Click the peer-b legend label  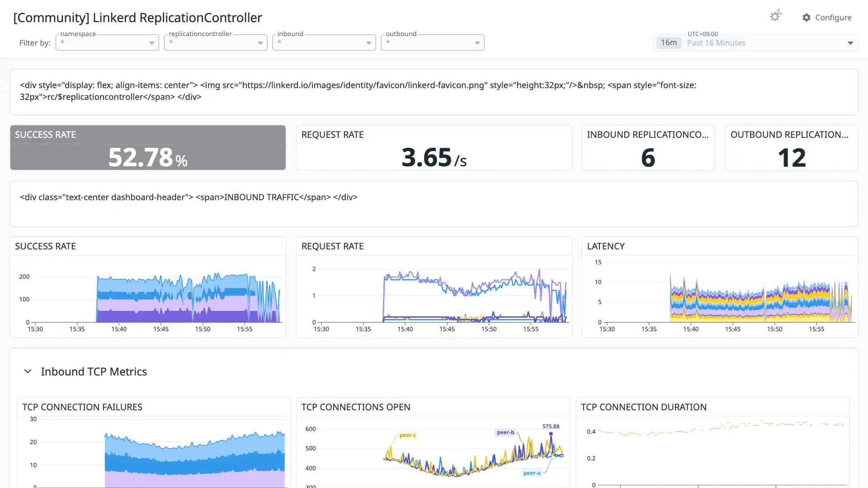[x=505, y=432]
